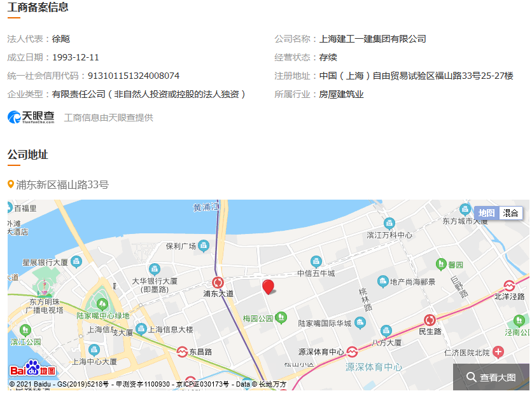Select the 滨江万科中心 building marker

tap(389, 224)
